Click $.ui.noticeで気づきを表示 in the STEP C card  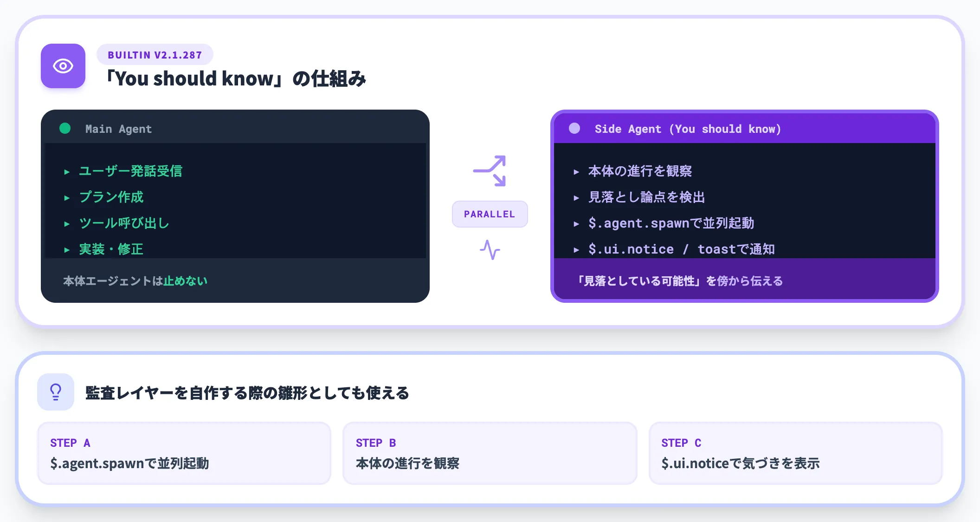pos(741,463)
